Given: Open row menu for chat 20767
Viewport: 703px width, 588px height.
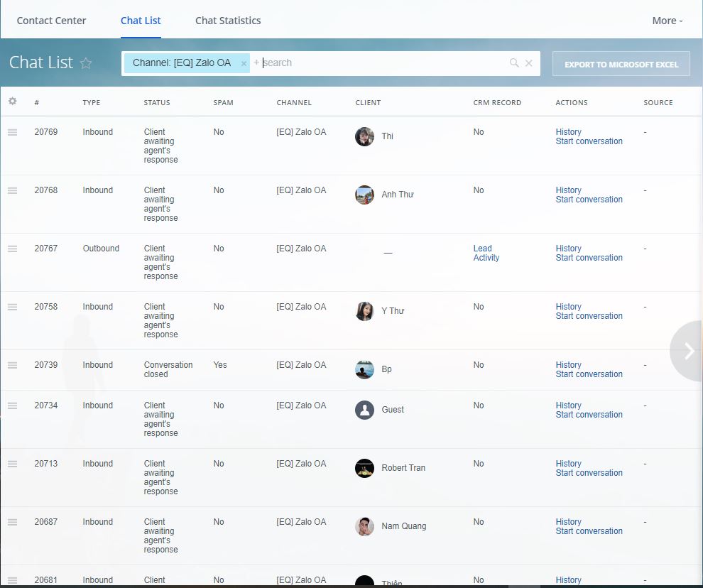Looking at the screenshot, I should click(x=12, y=249).
